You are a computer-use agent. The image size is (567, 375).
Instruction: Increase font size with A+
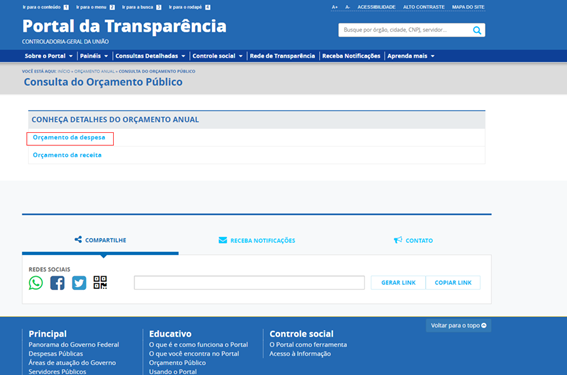click(334, 7)
